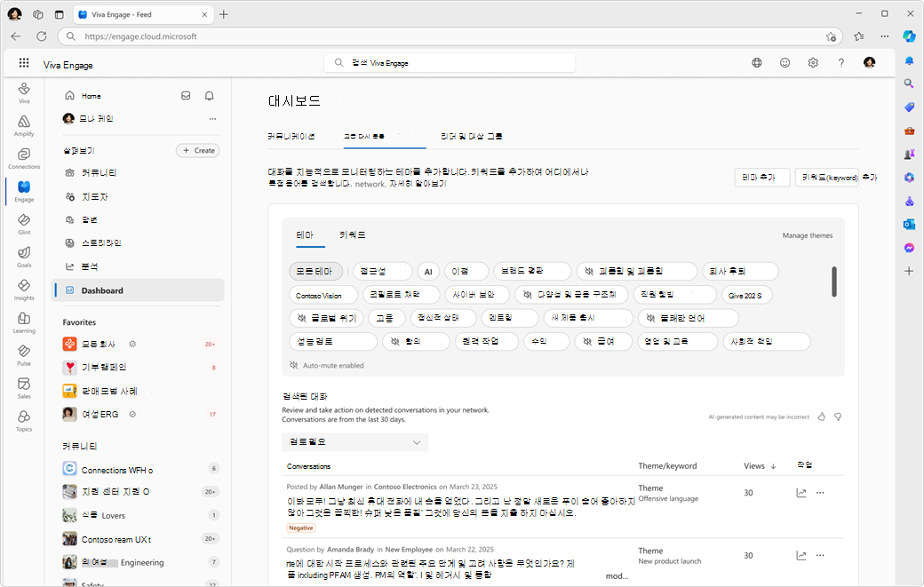Image resolution: width=924 pixels, height=587 pixels.
Task: Open the review filter dropdown
Action: click(x=355, y=442)
